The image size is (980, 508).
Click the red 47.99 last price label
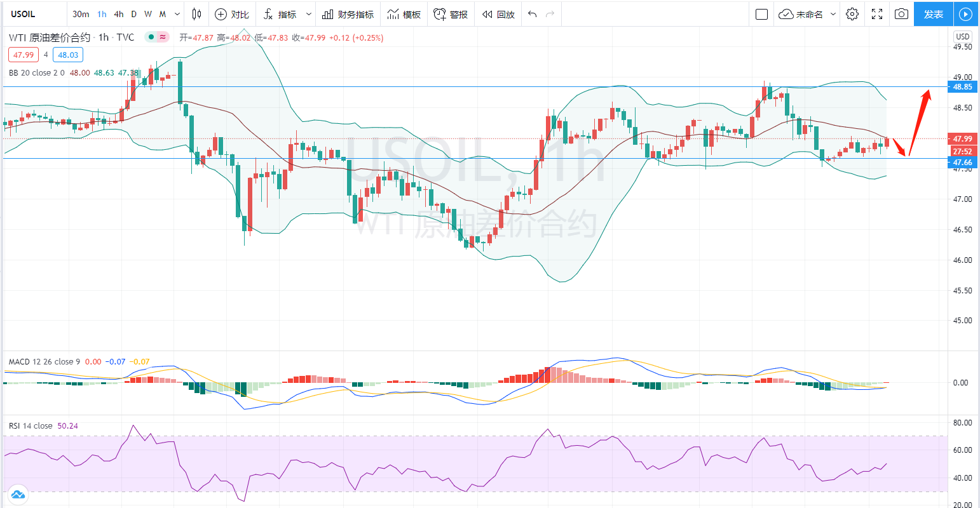(963, 138)
